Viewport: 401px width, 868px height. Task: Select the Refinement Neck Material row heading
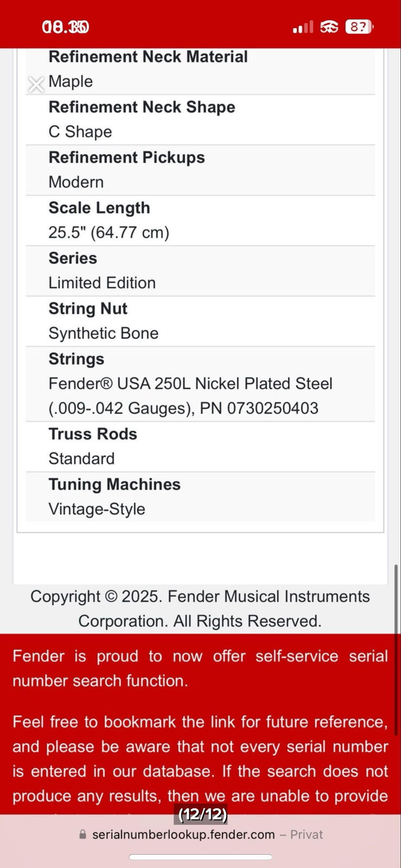tap(148, 57)
